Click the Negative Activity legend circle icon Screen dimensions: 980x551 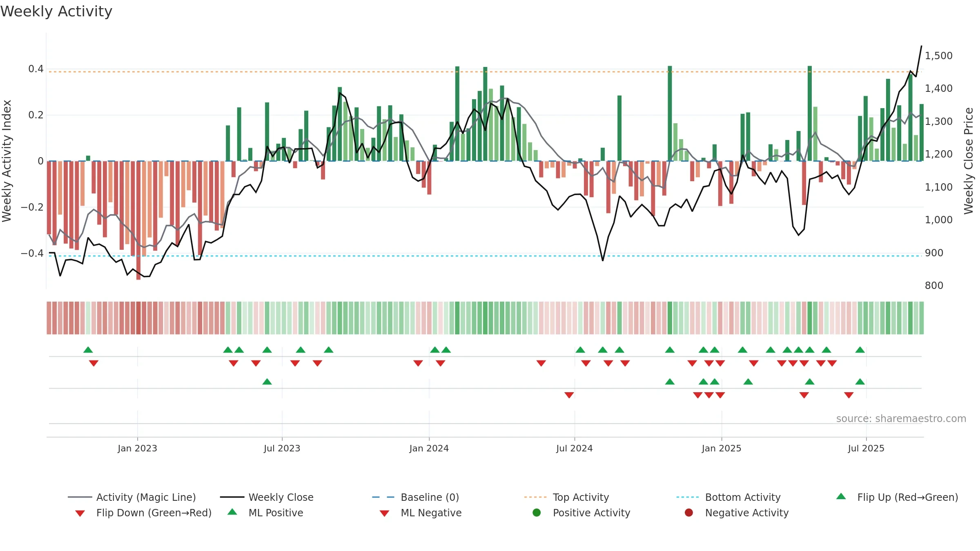pos(689,513)
